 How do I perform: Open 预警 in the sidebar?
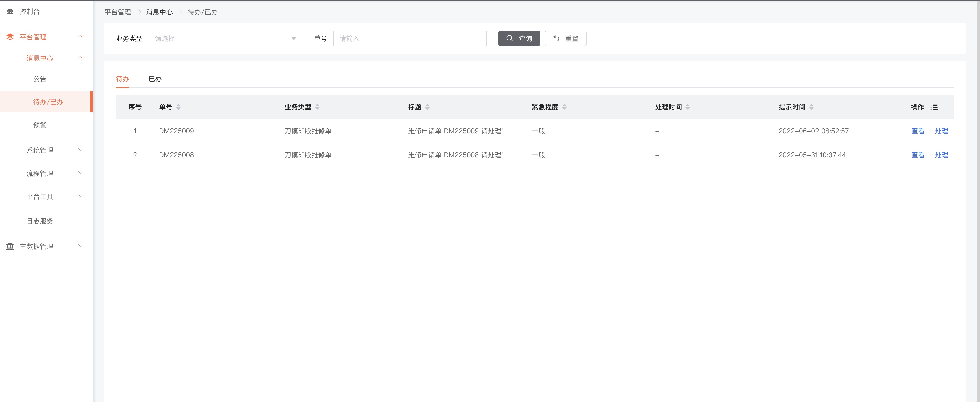click(40, 125)
